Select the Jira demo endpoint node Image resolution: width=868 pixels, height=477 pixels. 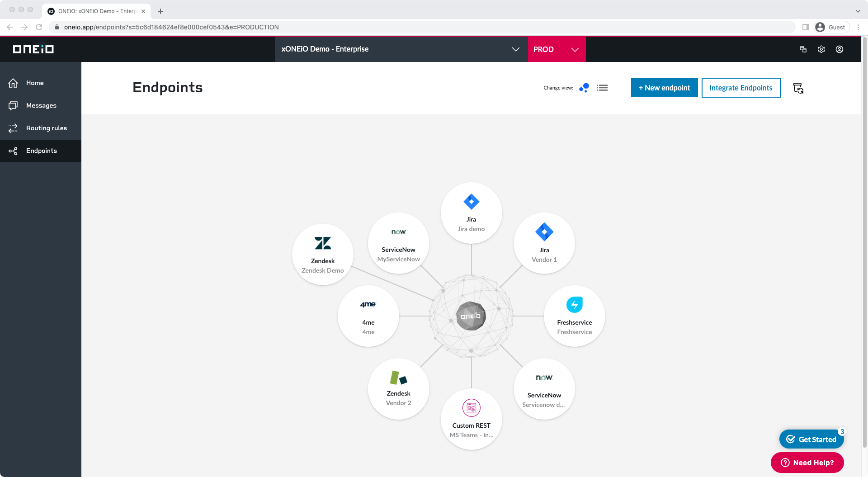tap(471, 213)
